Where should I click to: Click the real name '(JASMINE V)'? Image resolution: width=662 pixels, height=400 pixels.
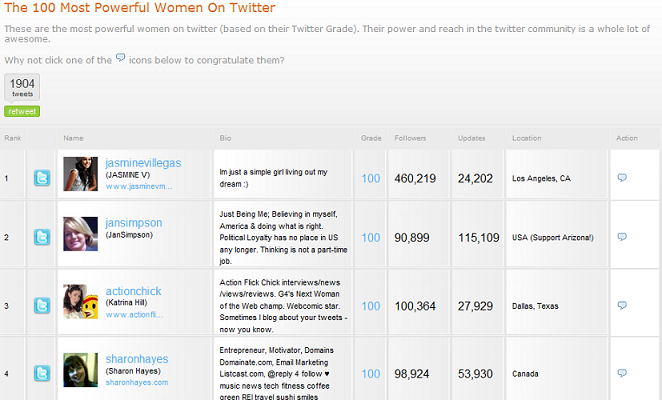[128, 175]
